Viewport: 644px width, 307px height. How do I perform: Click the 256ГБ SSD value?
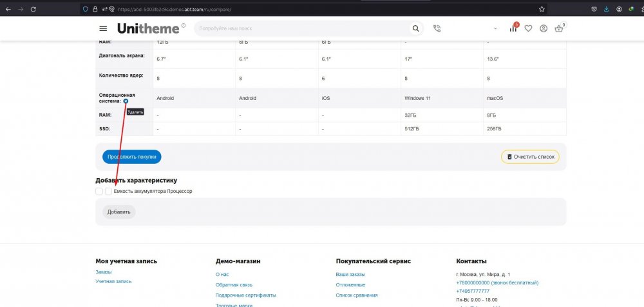[x=495, y=129]
